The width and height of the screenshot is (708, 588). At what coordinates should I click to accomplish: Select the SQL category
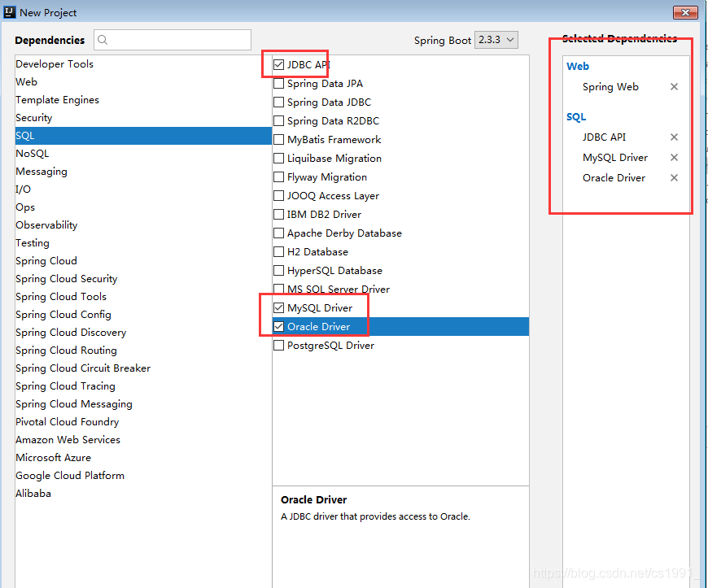tap(143, 136)
